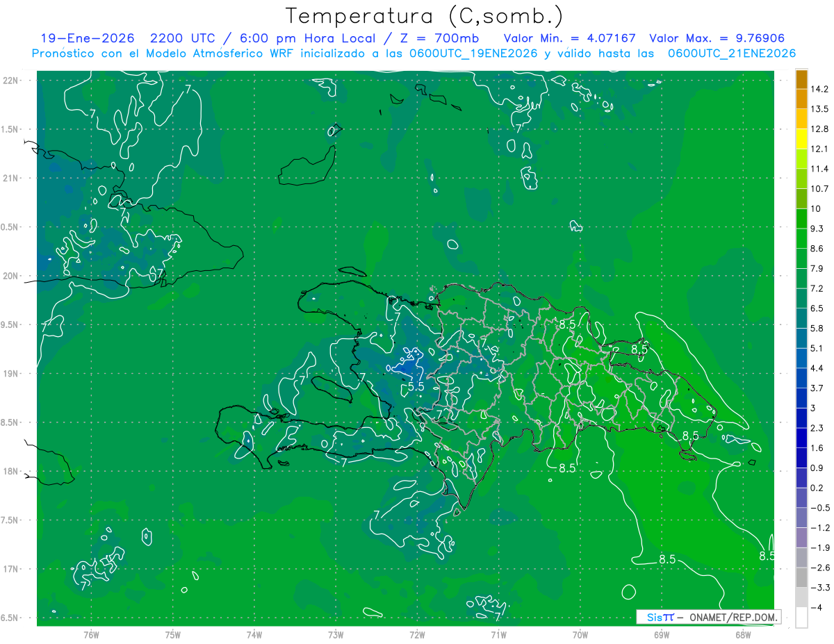The height and width of the screenshot is (644, 834).
Task: Click the '13.5' colorbar value
Action: point(819,109)
